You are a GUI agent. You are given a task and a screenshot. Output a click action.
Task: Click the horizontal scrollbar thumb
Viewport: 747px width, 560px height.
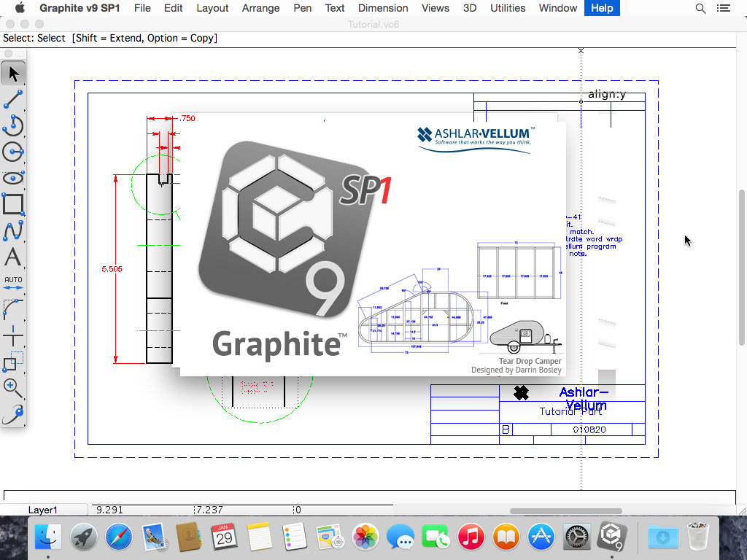point(565,511)
